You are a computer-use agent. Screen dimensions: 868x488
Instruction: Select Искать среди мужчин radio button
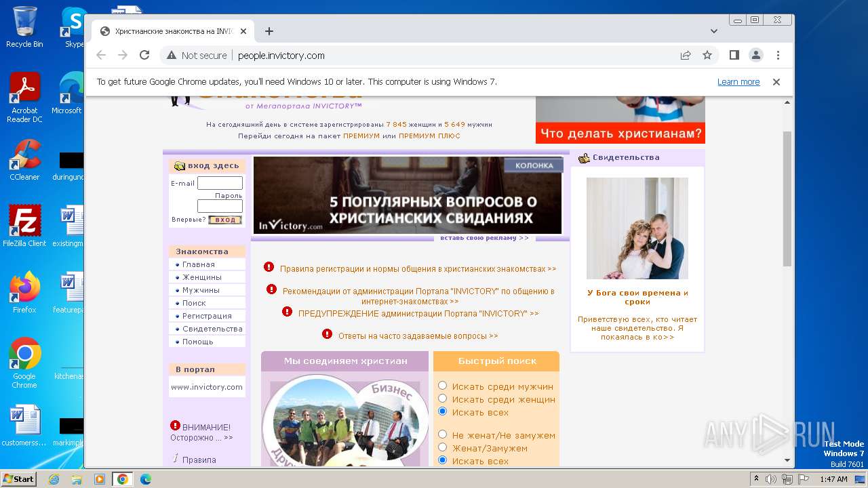[x=443, y=386]
